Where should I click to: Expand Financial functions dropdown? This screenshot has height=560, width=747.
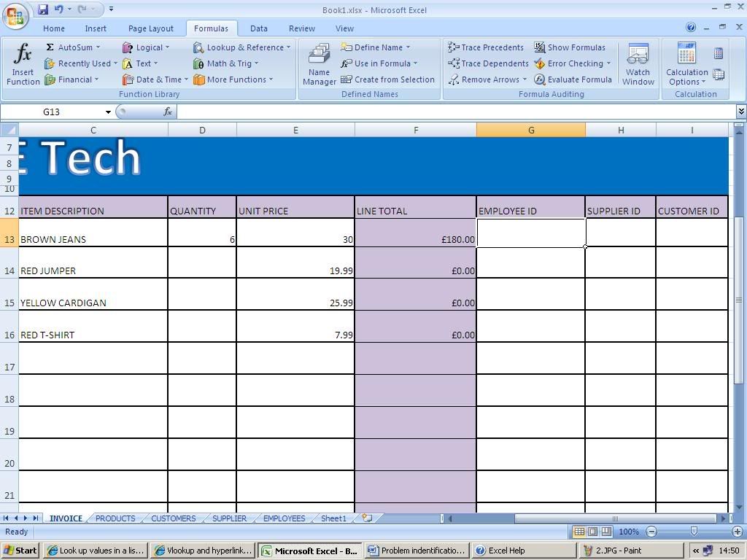[71, 79]
